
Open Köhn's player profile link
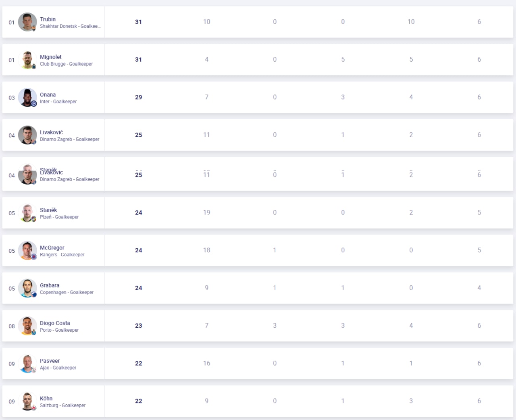[x=46, y=398]
